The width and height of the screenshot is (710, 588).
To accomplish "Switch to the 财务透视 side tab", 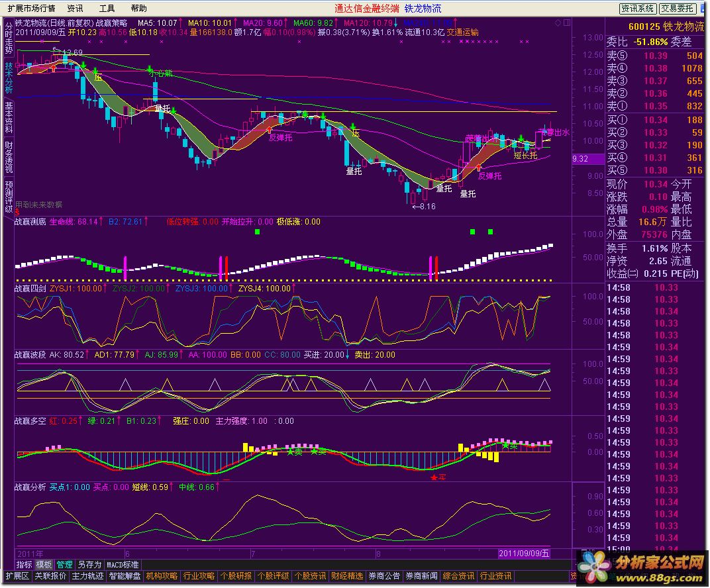I will [x=9, y=157].
